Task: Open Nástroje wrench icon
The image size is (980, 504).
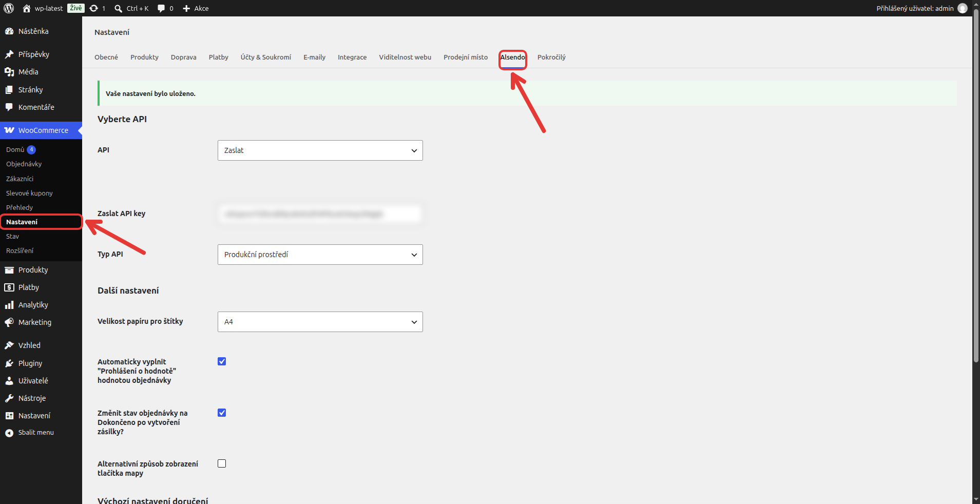Action: (x=9, y=398)
